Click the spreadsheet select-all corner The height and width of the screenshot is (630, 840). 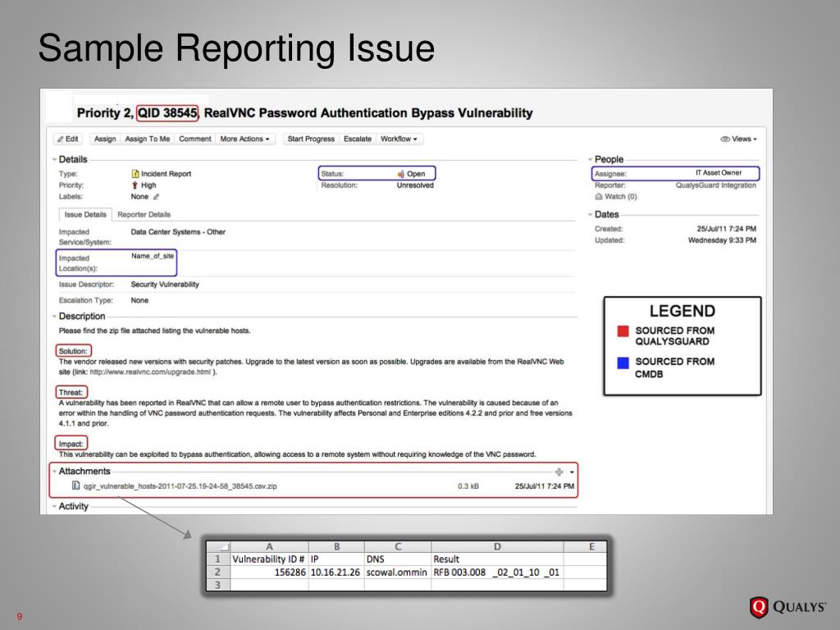(218, 546)
